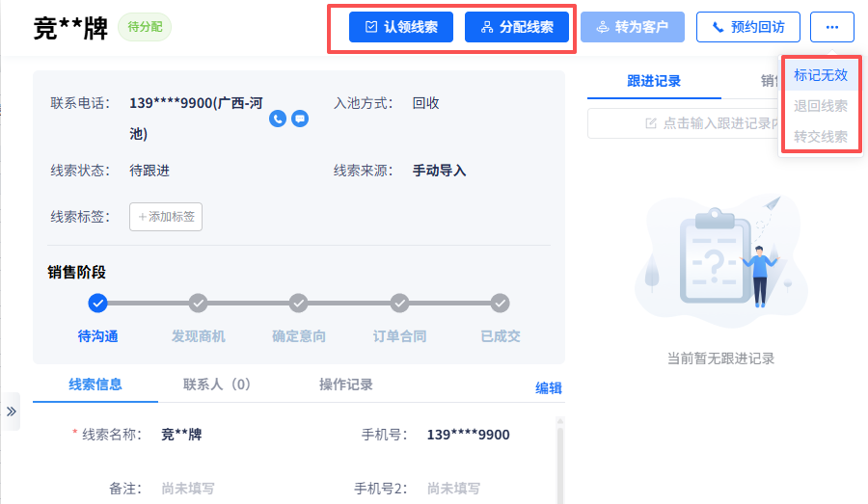This screenshot has height=504, width=868.
Task: Select the 已成交 sales stage circle
Action: click(500, 304)
